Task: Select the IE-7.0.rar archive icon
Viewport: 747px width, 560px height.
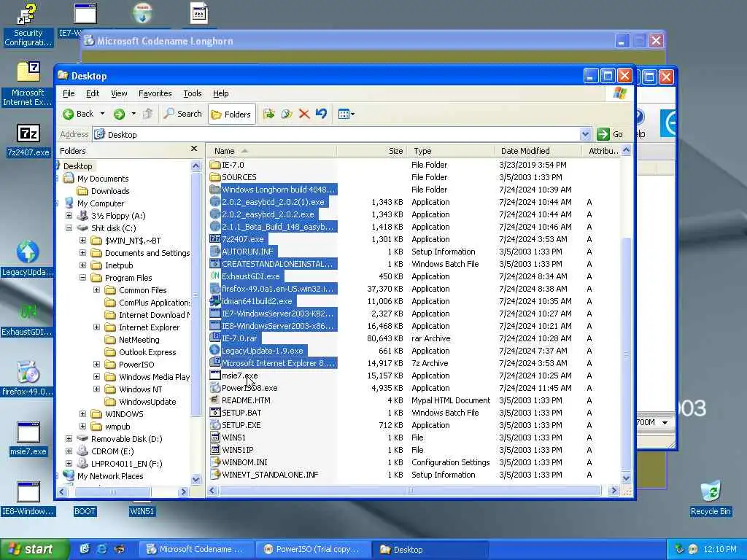Action: pos(215,338)
